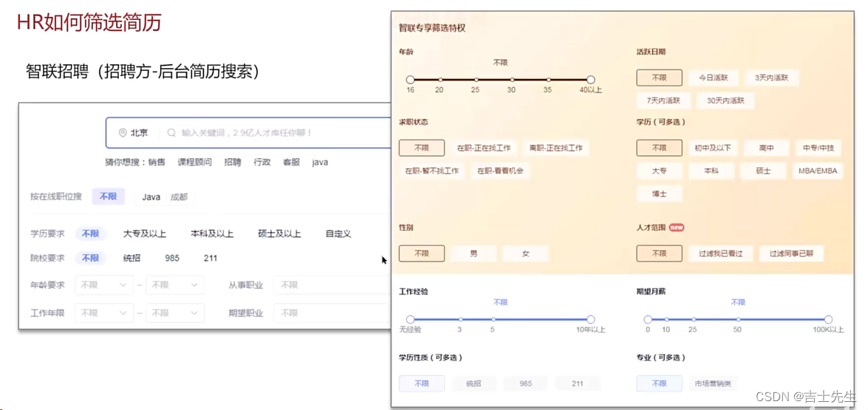The height and width of the screenshot is (410, 868).
Task: Click suggested keyword java
Action: (320, 162)
